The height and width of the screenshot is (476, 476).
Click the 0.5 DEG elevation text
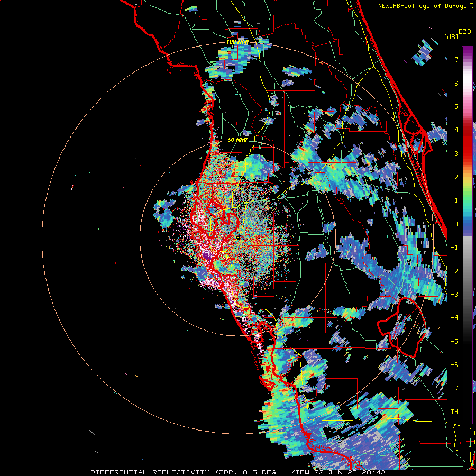(x=260, y=472)
